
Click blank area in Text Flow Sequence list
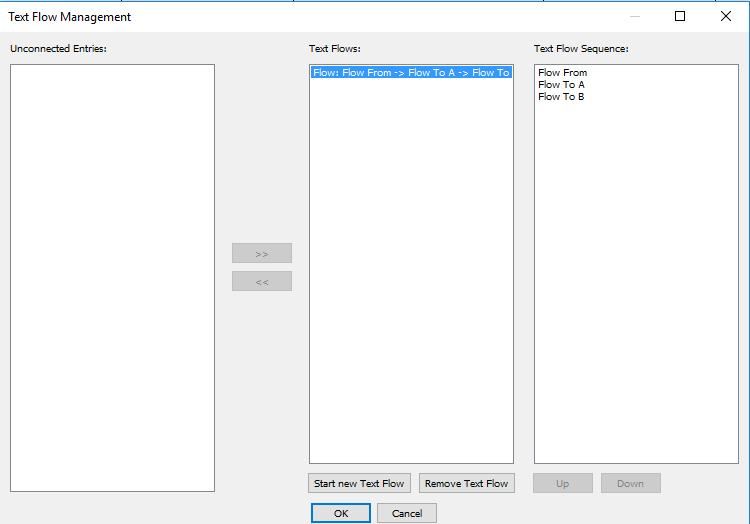(x=636, y=280)
